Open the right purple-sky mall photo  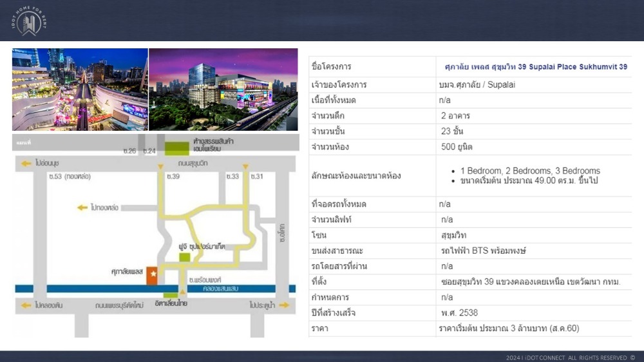[x=223, y=90]
